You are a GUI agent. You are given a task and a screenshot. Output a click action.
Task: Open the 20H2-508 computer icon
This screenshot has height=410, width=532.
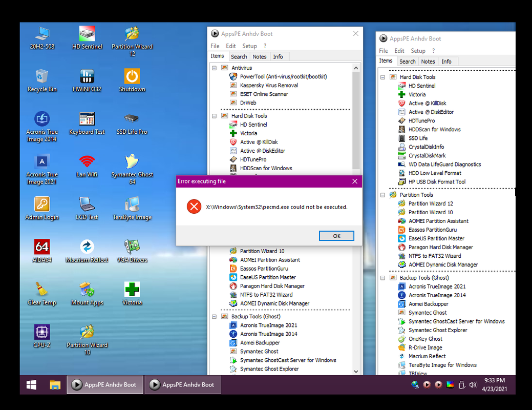42,38
